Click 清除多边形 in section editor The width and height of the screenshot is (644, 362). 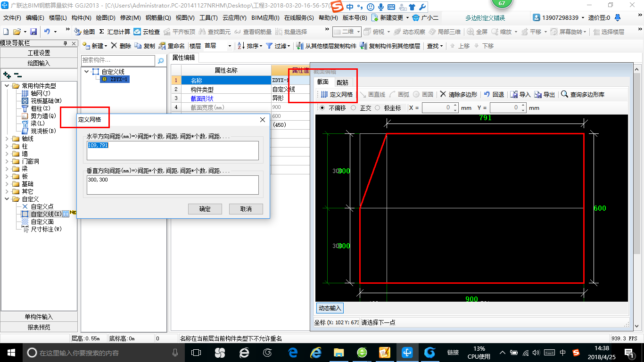point(459,94)
